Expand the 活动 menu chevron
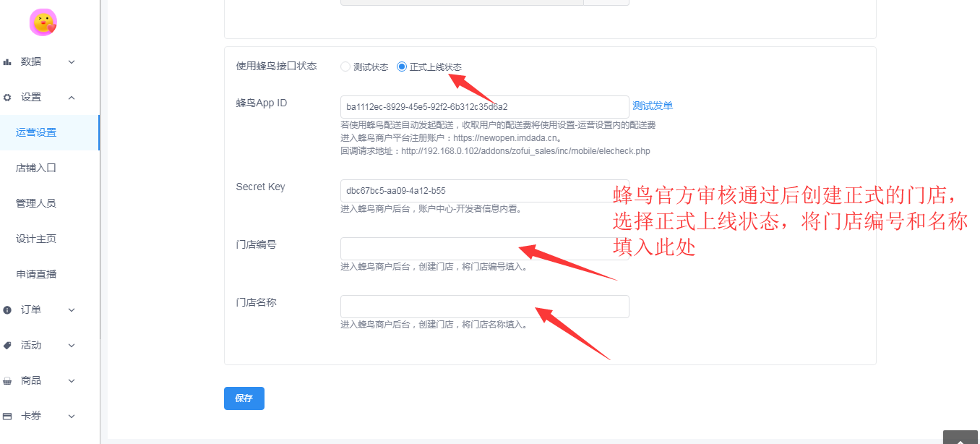Screen dimensions: 980x444 [x=72, y=346]
